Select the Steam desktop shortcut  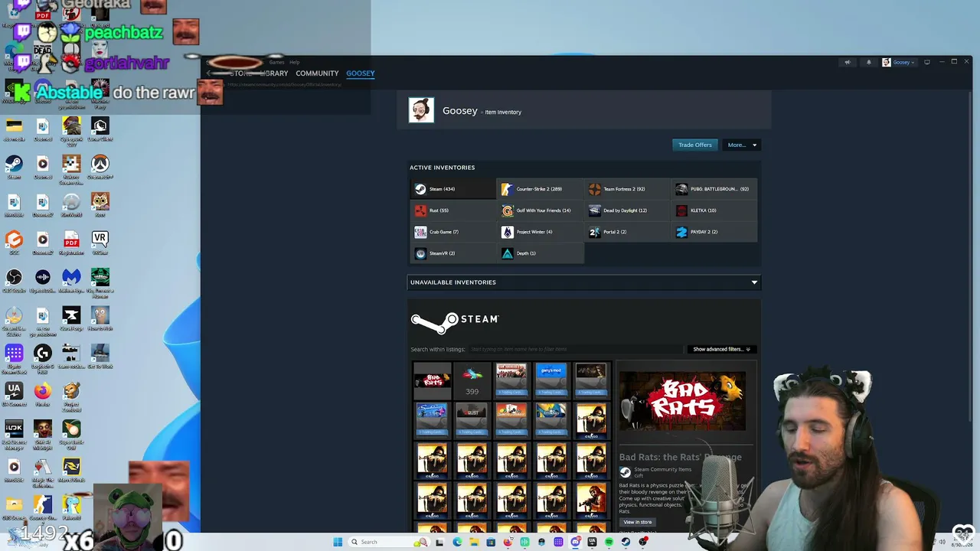coord(14,168)
